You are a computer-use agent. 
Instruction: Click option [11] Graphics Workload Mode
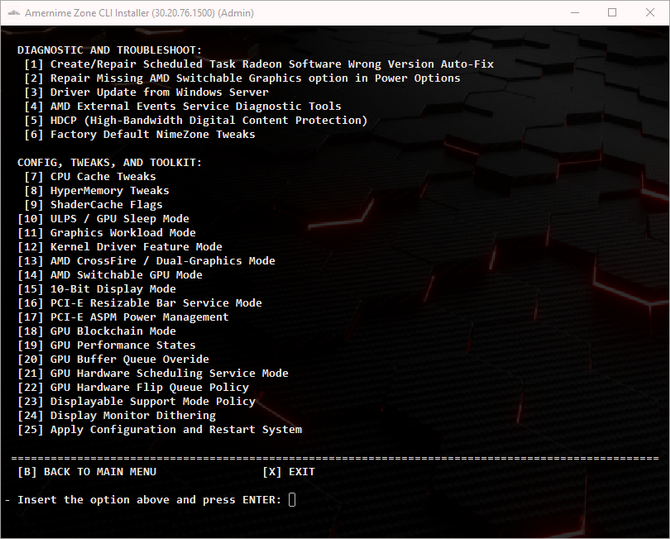coord(107,233)
